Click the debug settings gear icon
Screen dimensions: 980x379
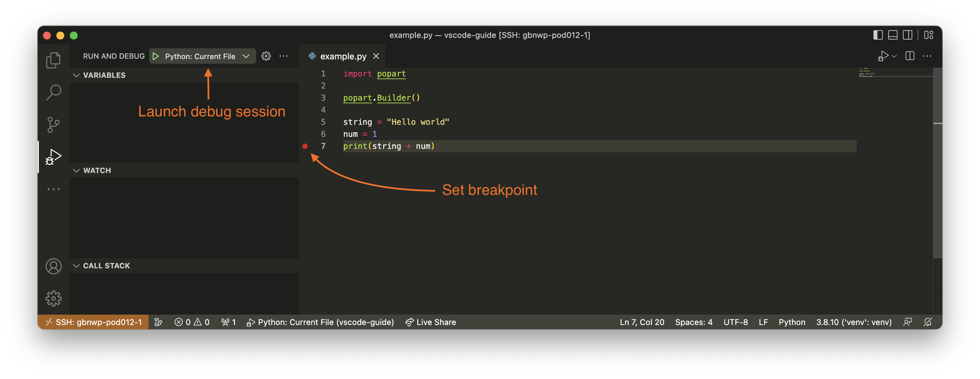pyautogui.click(x=266, y=56)
